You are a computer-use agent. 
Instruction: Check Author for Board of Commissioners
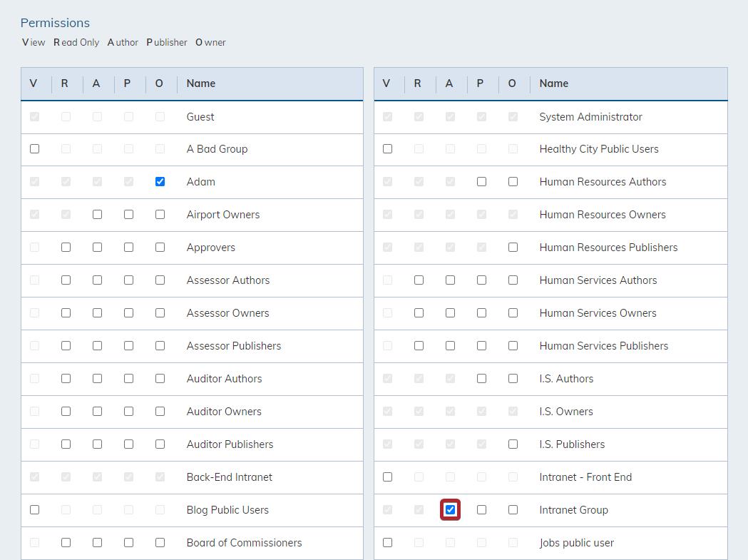click(97, 543)
